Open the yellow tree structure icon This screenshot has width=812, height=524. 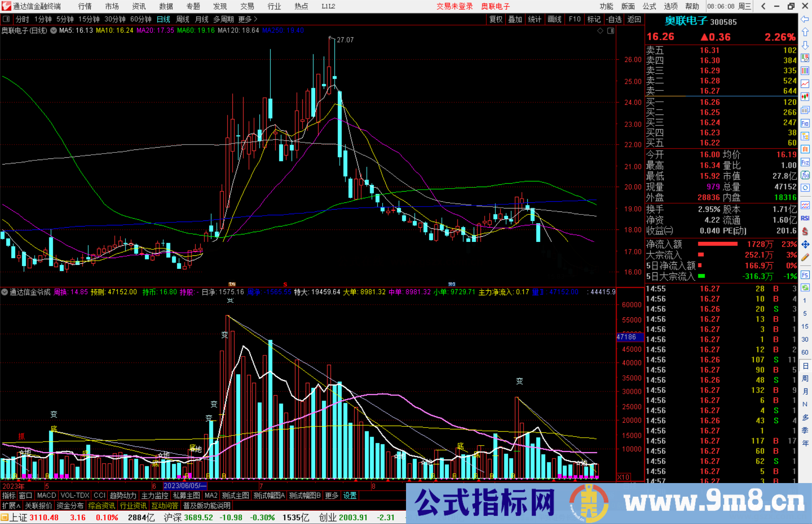(x=805, y=136)
